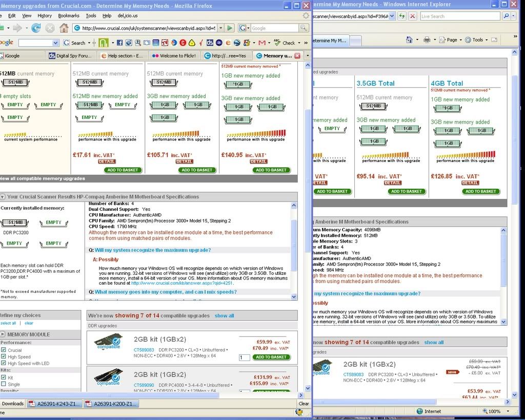Open the Firefox address bar dropdown

(x=219, y=28)
